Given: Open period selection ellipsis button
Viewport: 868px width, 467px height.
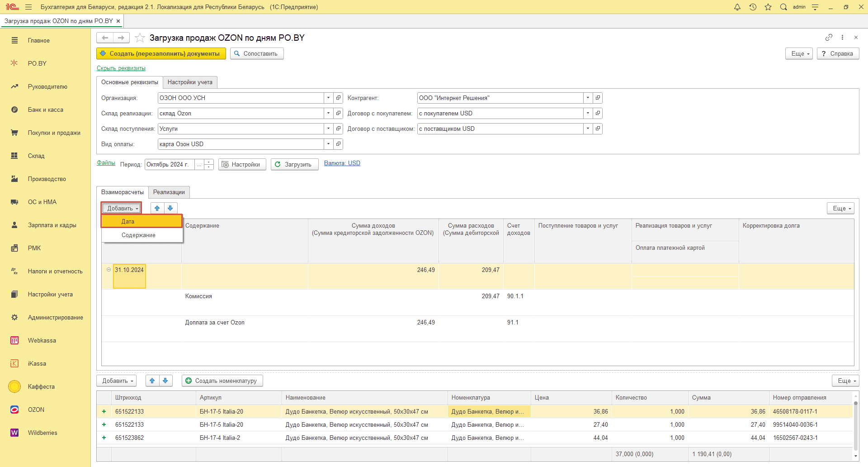Looking at the screenshot, I should coord(199,164).
